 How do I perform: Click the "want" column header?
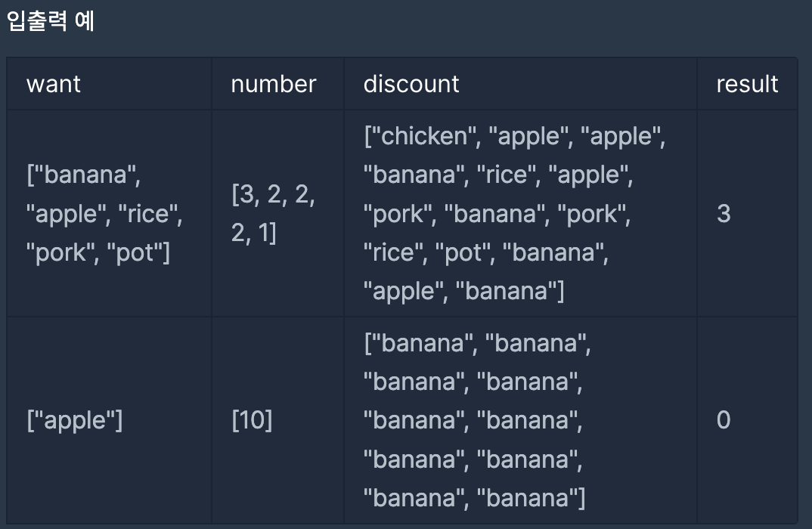(54, 84)
